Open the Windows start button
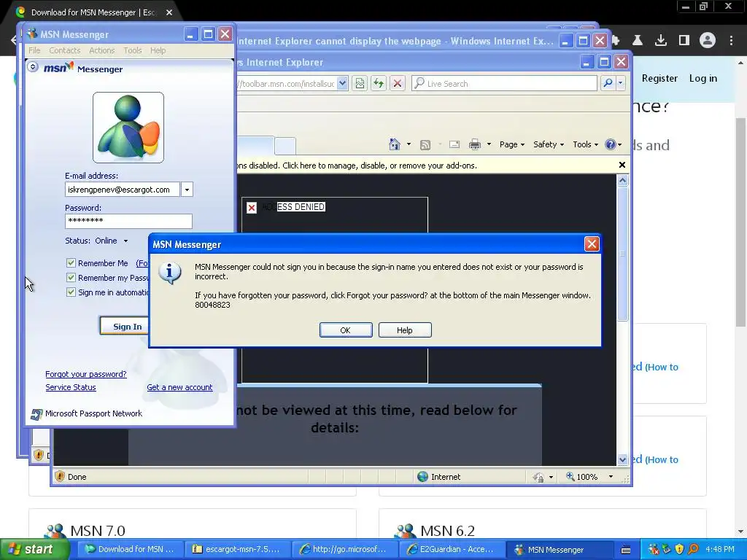747x560 pixels. [34, 550]
